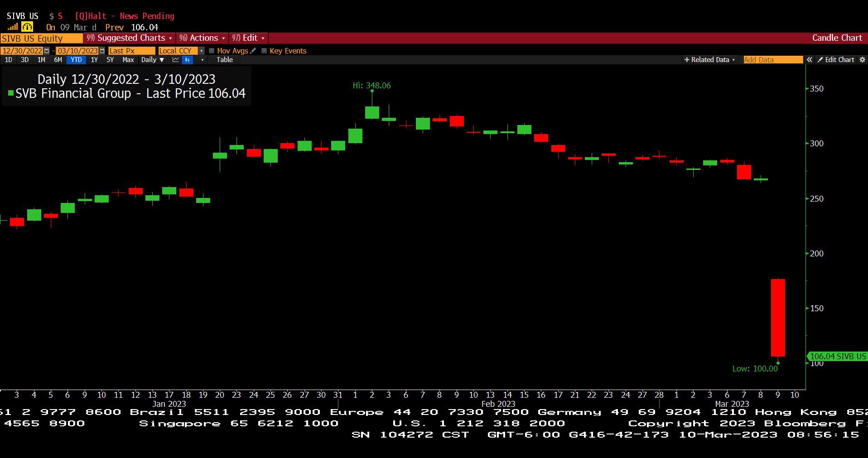Image resolution: width=868 pixels, height=458 pixels.
Task: Click the Last Px data field
Action: pyautogui.click(x=131, y=51)
